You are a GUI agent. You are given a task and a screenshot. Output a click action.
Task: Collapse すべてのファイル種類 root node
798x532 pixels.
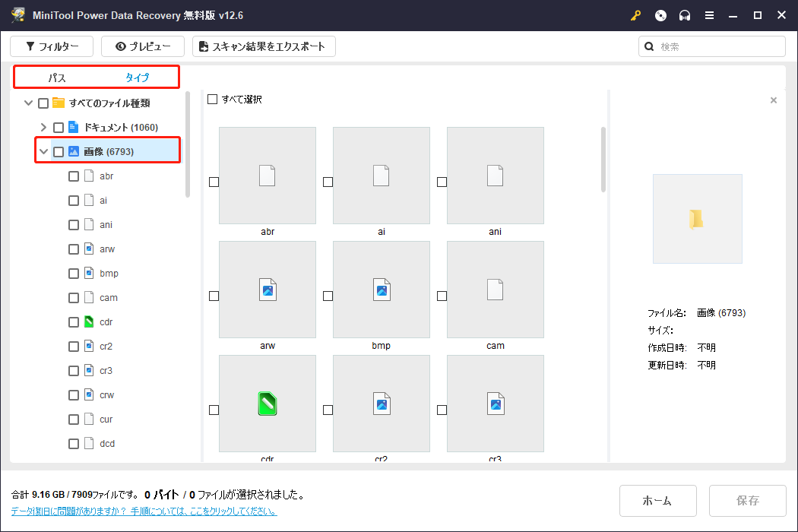[27, 103]
